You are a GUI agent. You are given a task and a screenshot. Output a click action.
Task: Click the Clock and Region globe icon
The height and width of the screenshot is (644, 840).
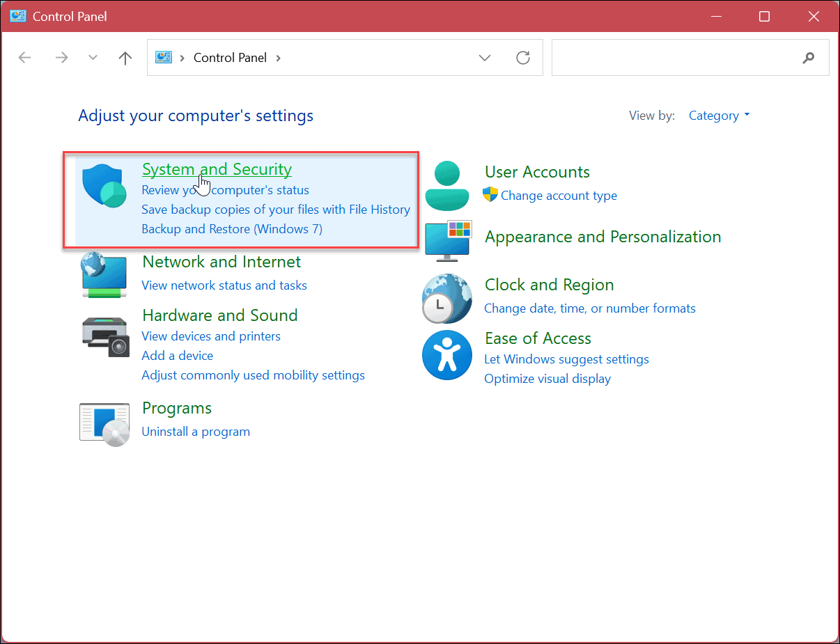pyautogui.click(x=447, y=299)
